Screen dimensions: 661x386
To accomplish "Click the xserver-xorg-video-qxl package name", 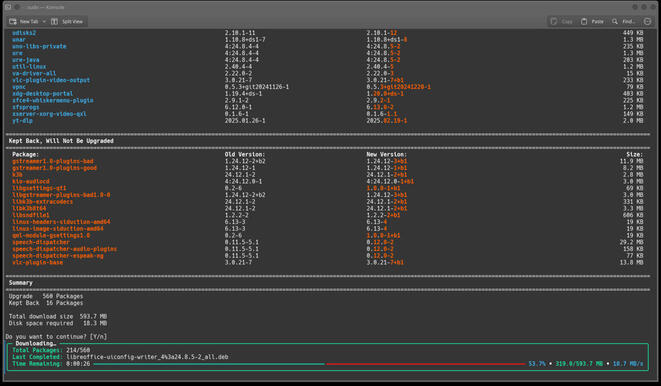I will pyautogui.click(x=49, y=114).
